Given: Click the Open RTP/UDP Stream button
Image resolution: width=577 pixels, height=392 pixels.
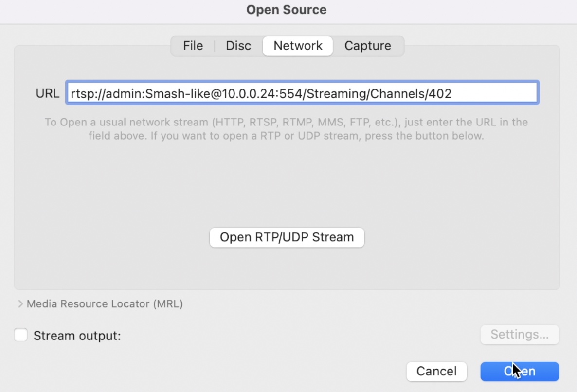Looking at the screenshot, I should [x=287, y=237].
